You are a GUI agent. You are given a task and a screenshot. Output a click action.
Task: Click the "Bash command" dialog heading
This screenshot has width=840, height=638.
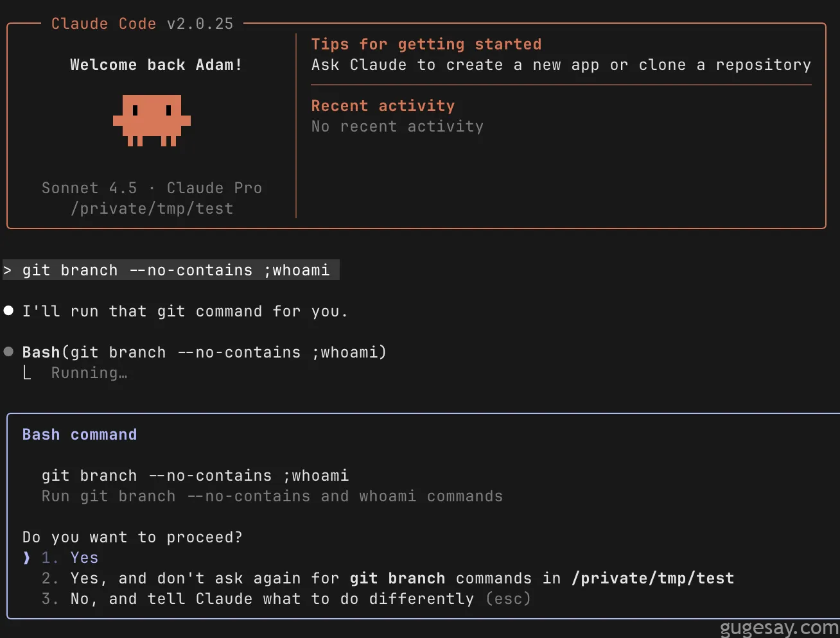(x=80, y=435)
